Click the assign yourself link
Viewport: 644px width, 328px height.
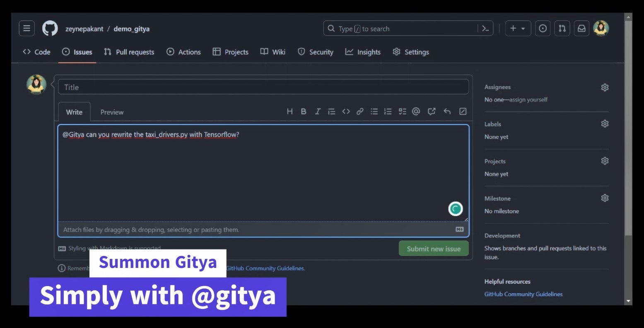[528, 100]
